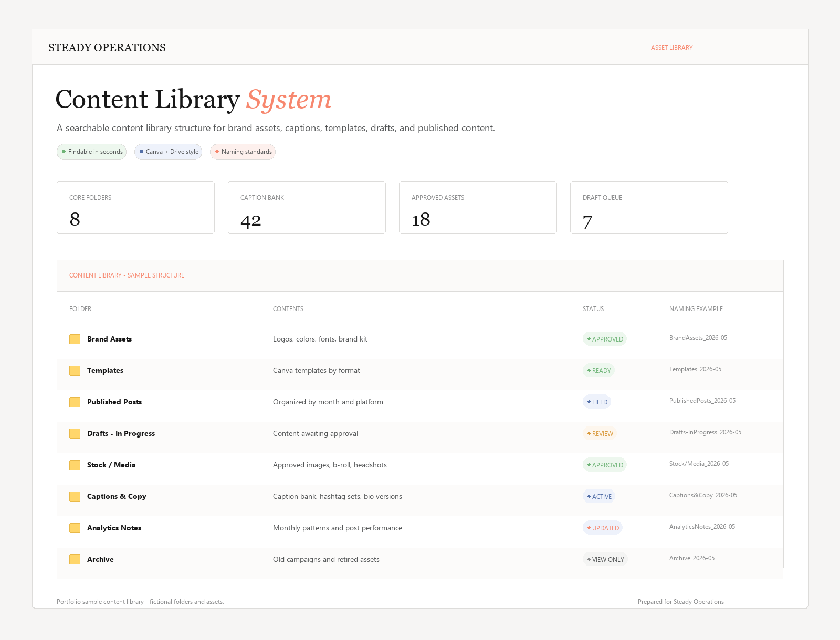Select the Published Posts folder name
The image size is (840, 640).
pyautogui.click(x=114, y=402)
